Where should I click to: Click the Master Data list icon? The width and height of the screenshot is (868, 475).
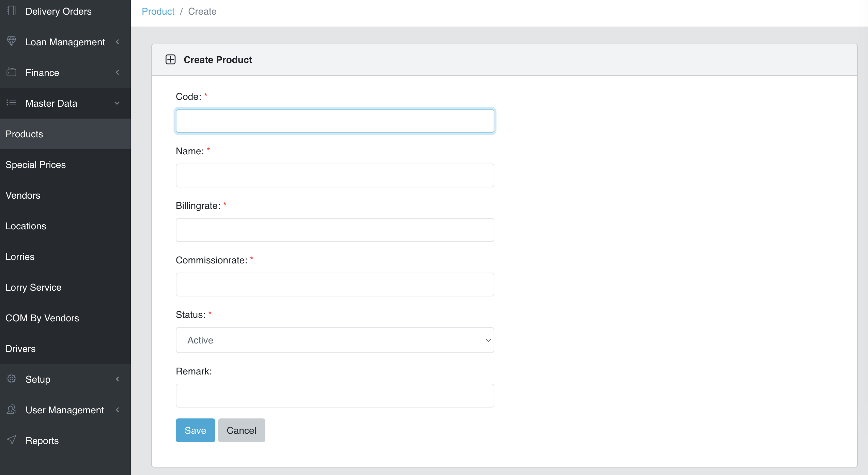click(x=12, y=103)
